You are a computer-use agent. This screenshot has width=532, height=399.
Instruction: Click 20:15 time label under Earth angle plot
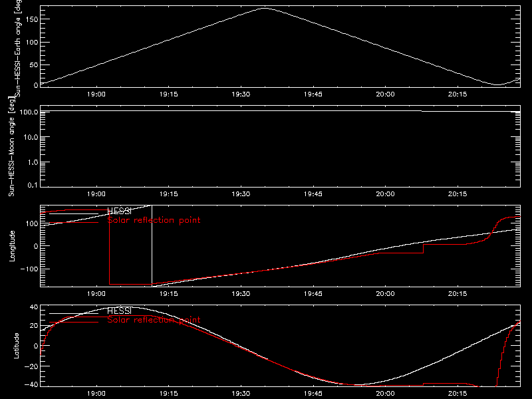pyautogui.click(x=458, y=94)
